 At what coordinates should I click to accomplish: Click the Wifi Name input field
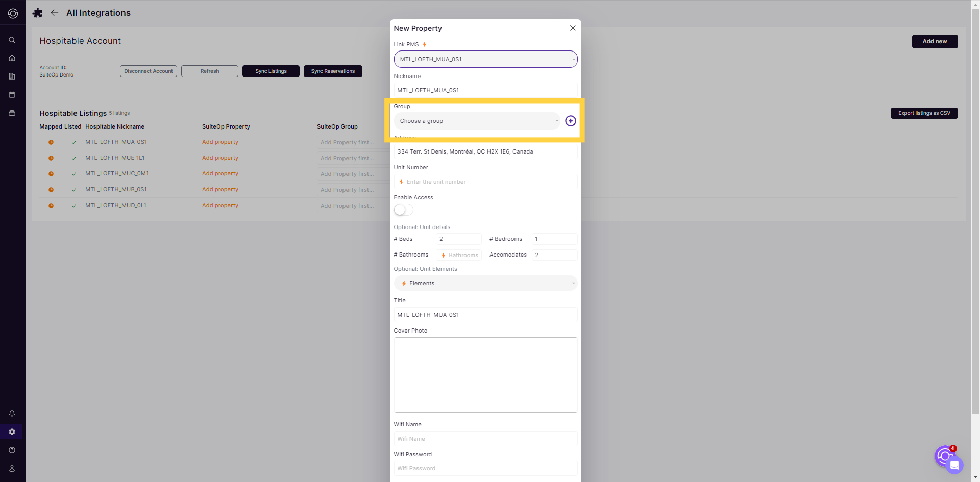click(485, 439)
